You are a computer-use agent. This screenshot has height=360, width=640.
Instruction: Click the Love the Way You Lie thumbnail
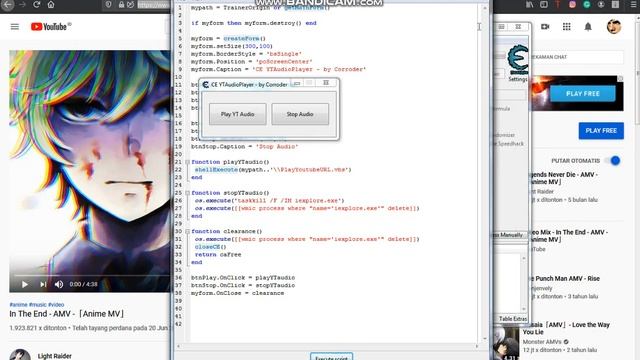coord(506,343)
